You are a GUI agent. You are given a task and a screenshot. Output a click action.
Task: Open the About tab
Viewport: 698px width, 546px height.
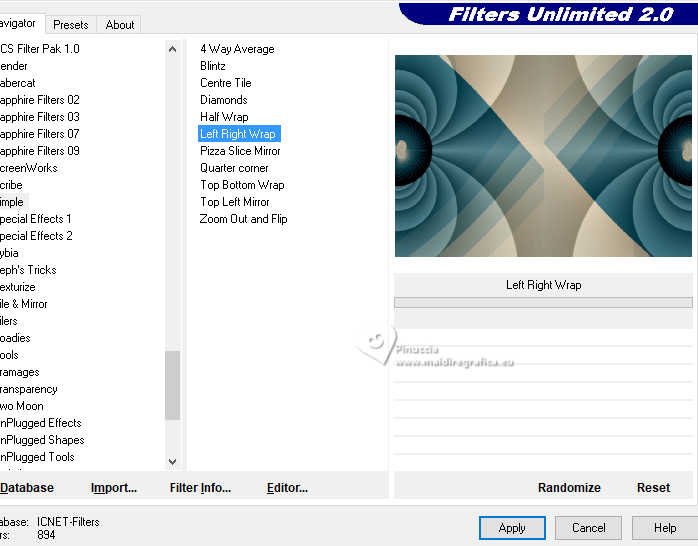coord(119,24)
